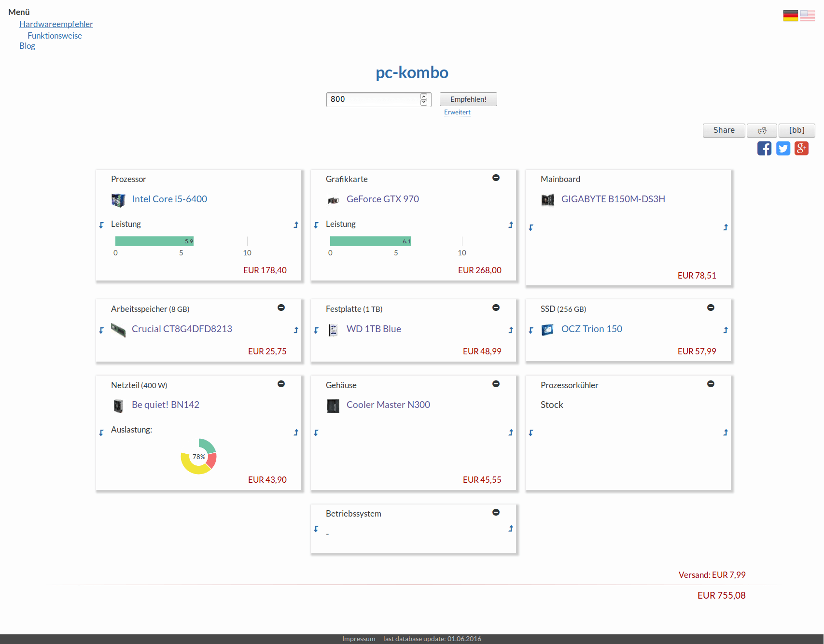Remove the Betriebssystem component
The image size is (824, 644).
pyautogui.click(x=496, y=512)
